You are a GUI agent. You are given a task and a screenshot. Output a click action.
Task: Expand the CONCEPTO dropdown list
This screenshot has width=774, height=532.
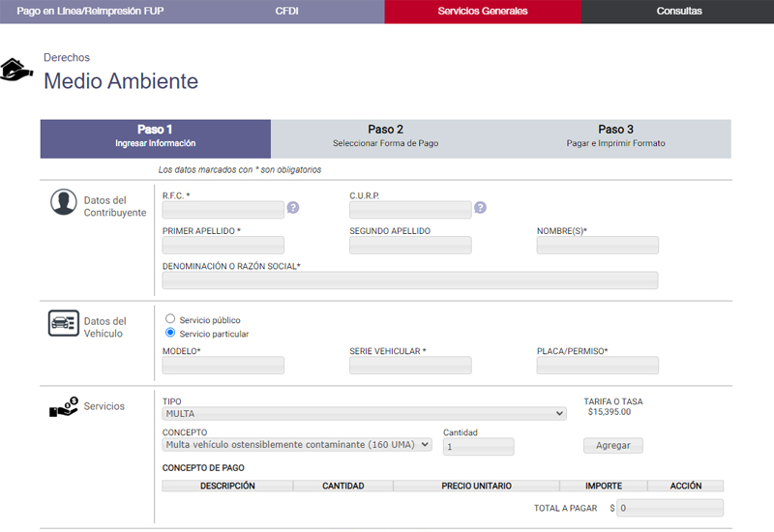pos(296,445)
